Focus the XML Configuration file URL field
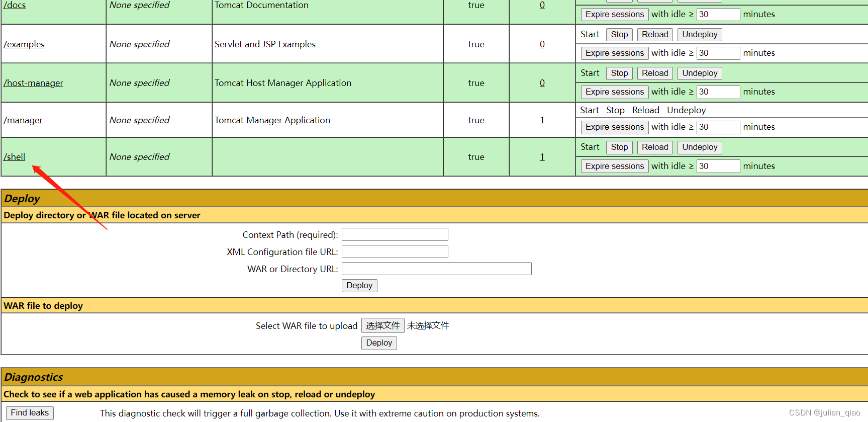Screen dimensions: 868x422 pyautogui.click(x=395, y=252)
